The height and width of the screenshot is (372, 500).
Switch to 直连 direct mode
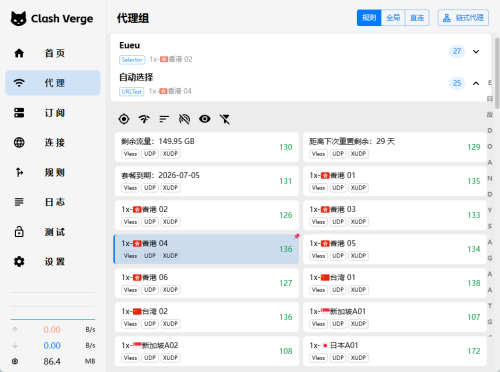[x=417, y=18]
